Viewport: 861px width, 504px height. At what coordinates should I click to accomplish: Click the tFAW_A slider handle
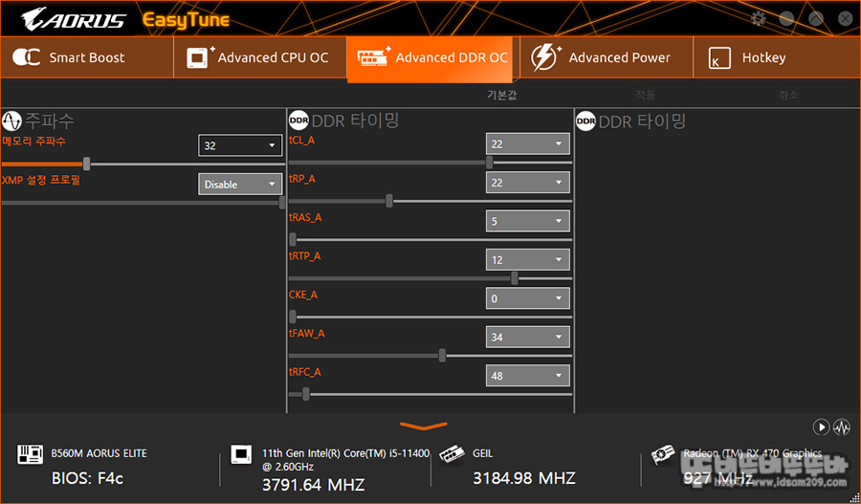click(x=442, y=356)
